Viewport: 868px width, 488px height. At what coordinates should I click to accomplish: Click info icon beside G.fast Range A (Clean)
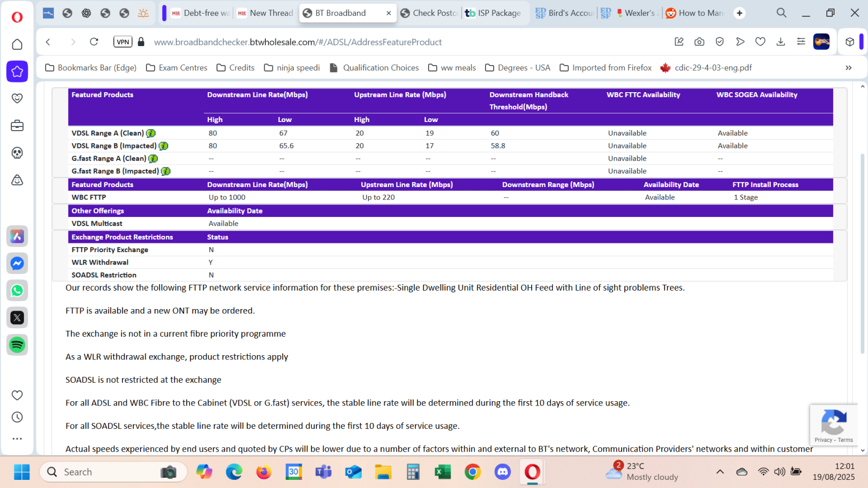point(153,159)
